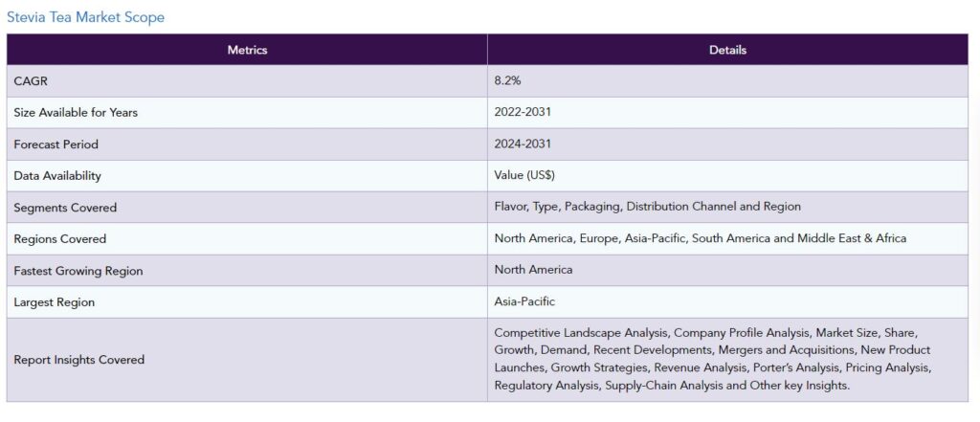Select the Regions Covered row label

click(60, 239)
